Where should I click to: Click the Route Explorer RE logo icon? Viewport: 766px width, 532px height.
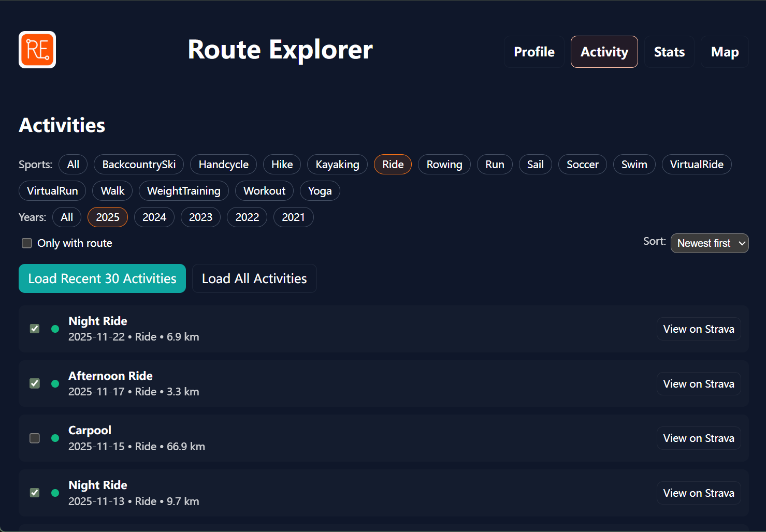tap(37, 50)
